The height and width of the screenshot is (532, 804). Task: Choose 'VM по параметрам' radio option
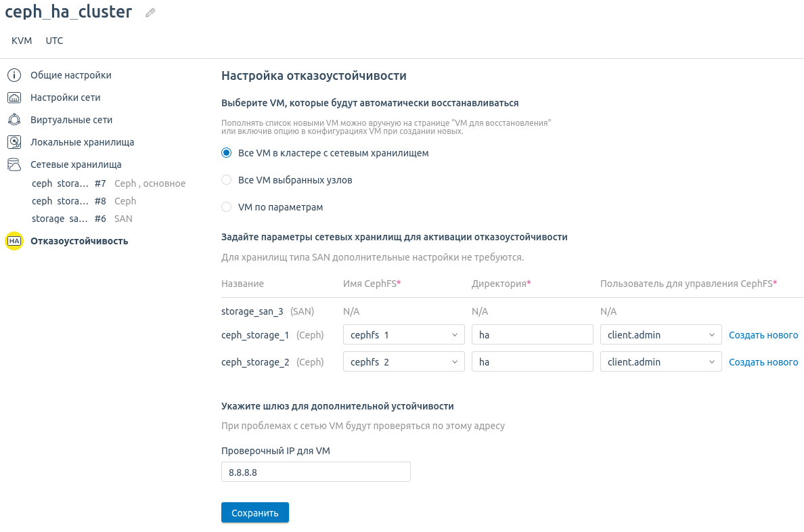coord(227,207)
